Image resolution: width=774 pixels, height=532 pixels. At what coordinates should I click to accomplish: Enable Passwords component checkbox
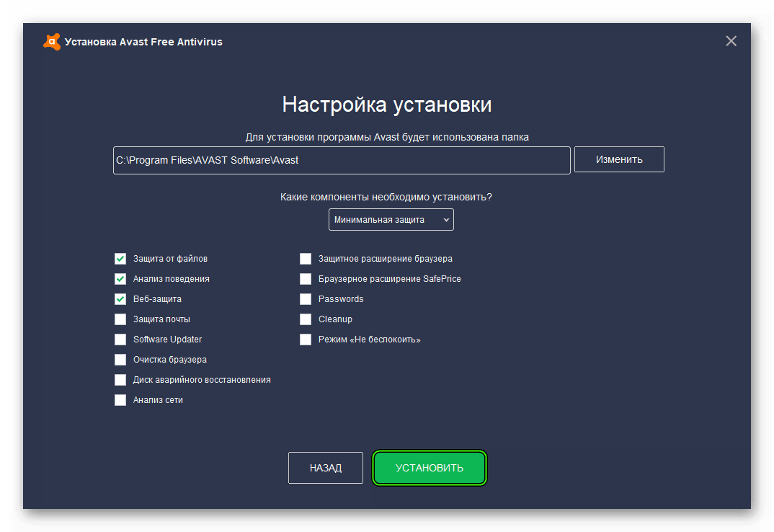click(306, 299)
